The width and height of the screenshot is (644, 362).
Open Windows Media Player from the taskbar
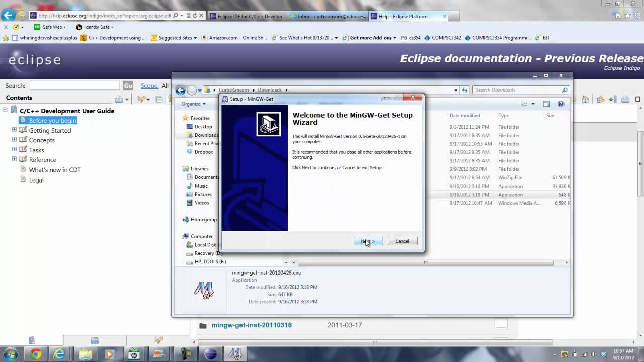110,354
